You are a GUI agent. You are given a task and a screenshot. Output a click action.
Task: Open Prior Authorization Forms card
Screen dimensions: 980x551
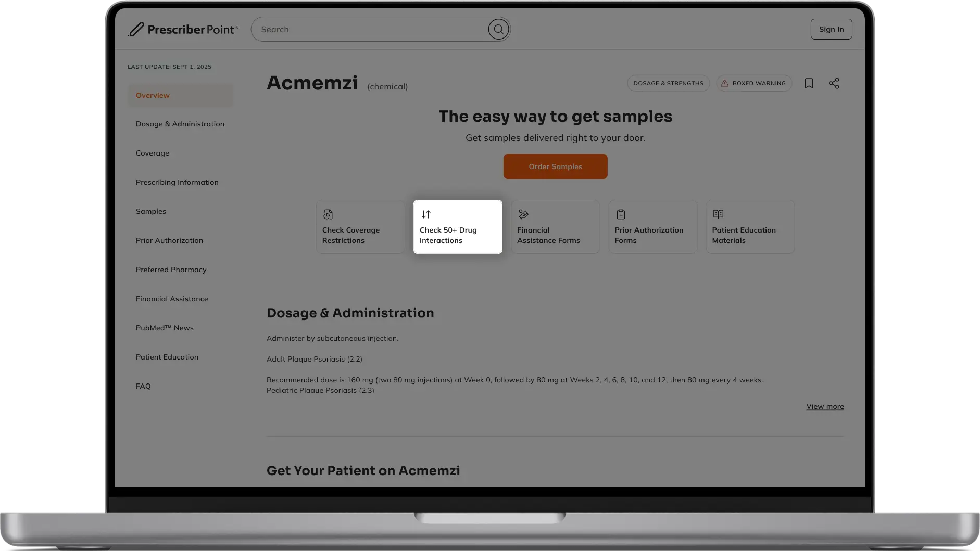(652, 227)
